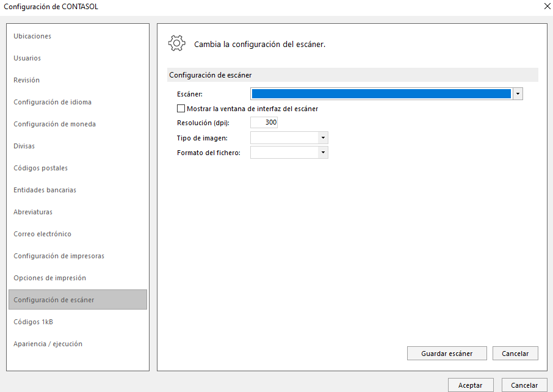This screenshot has width=553, height=392.
Task: Click the Resolución (dpi) field showing 300
Action: point(264,123)
